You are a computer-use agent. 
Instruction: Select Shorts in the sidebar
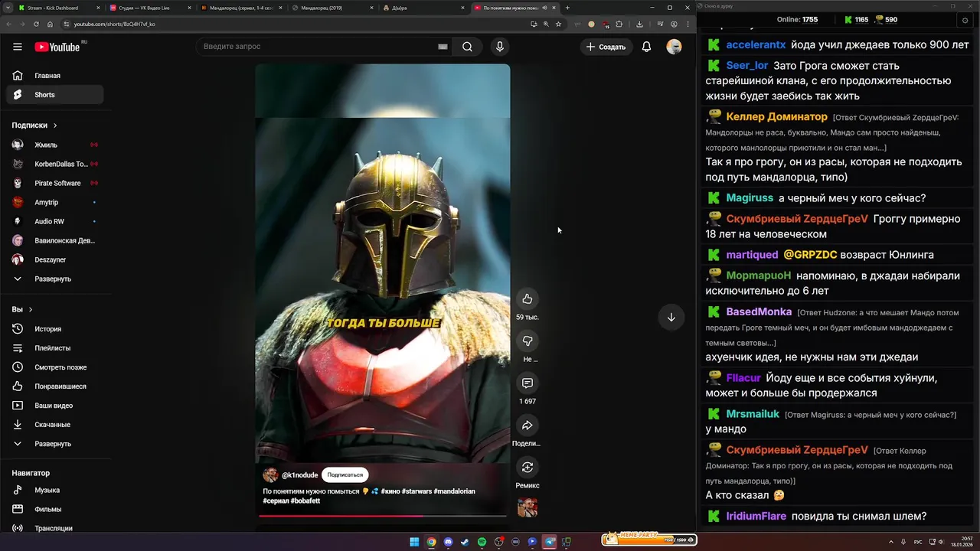54,95
